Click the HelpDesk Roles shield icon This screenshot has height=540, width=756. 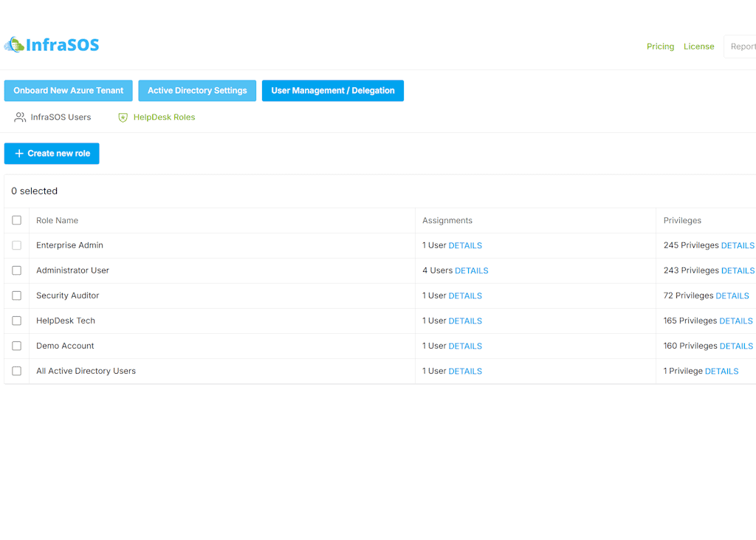click(123, 117)
